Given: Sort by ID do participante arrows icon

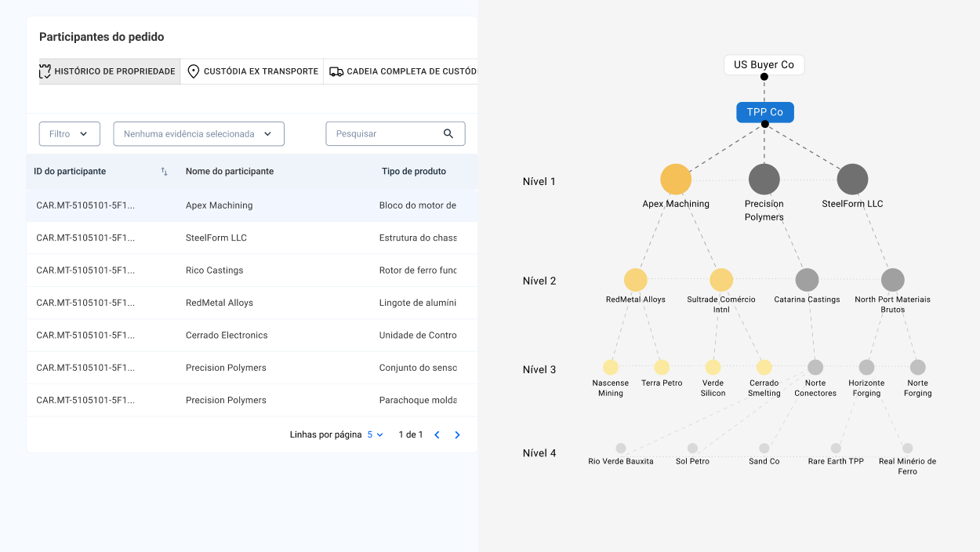Looking at the screenshot, I should (x=164, y=171).
